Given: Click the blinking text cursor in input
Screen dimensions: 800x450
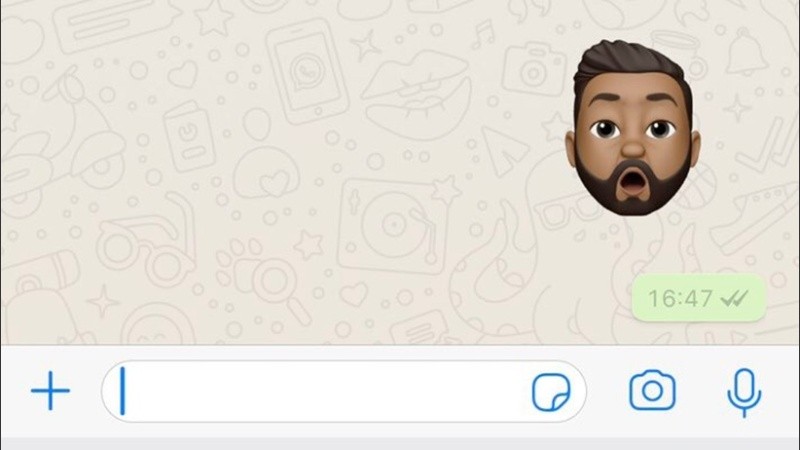Looking at the screenshot, I should (122, 391).
